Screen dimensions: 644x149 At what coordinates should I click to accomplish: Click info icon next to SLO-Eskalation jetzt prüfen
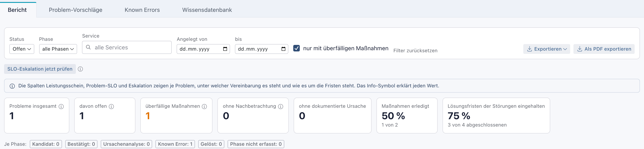tap(80, 69)
